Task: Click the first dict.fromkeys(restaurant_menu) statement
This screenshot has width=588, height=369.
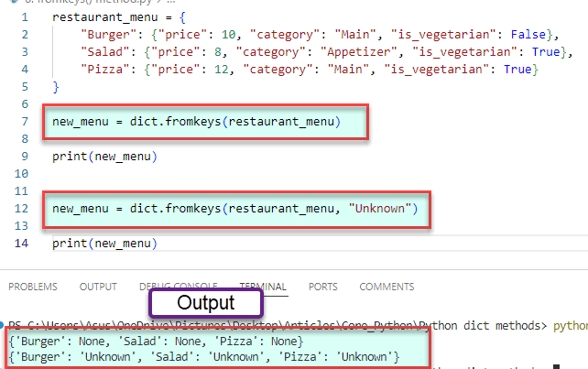Action: pos(196,122)
